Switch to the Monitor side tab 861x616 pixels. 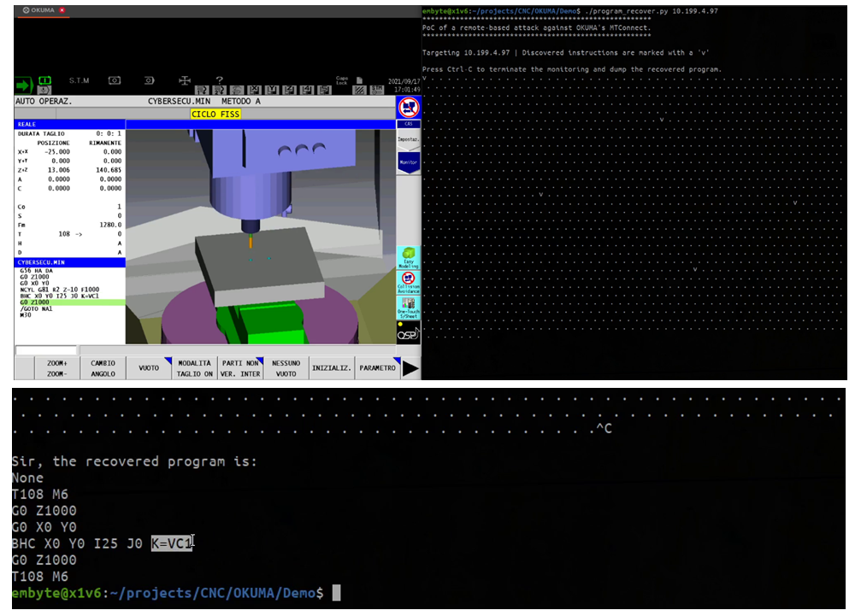pos(409,161)
